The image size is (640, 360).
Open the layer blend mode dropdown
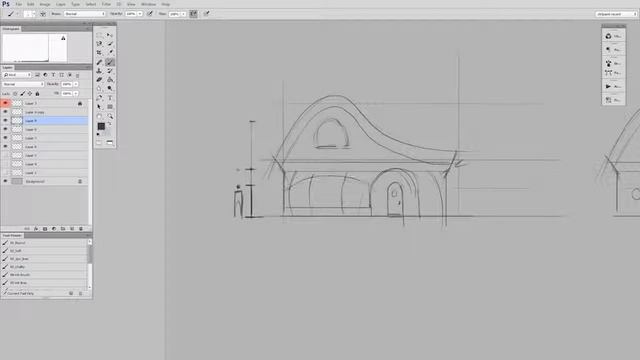(23, 84)
